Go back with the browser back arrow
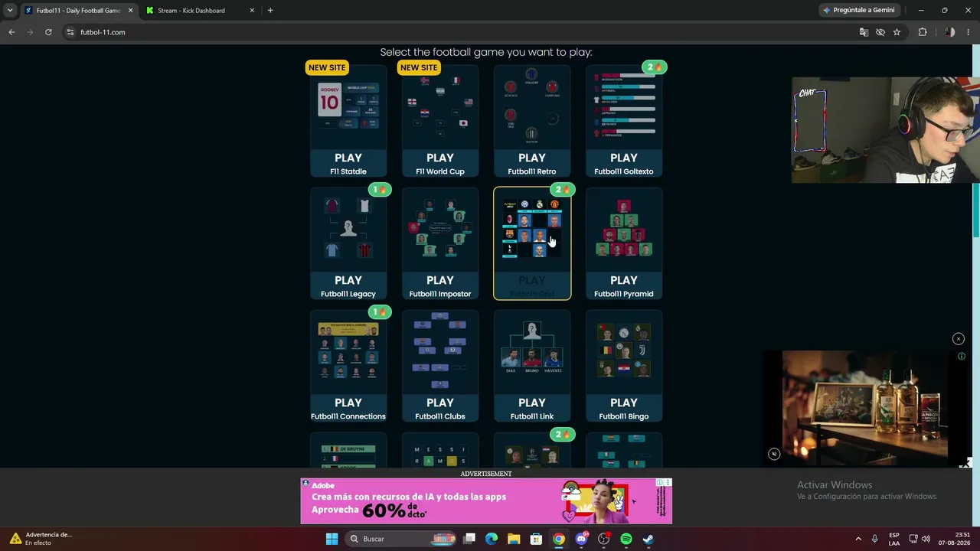This screenshot has width=980, height=551. 11,32
